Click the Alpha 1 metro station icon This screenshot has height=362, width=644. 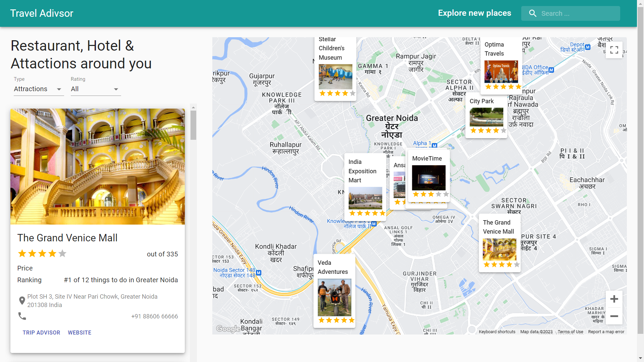point(434,146)
